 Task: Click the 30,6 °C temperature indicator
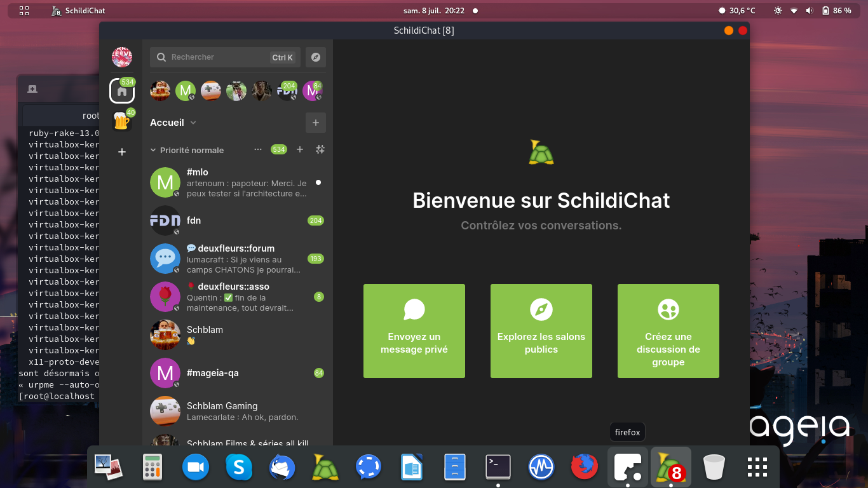click(x=737, y=10)
